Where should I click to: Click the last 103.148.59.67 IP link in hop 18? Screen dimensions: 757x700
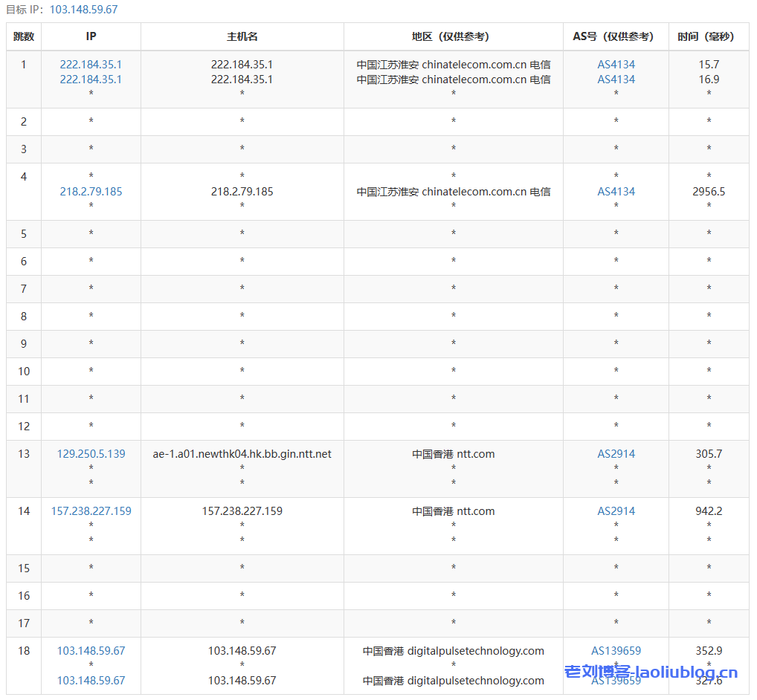[91, 681]
